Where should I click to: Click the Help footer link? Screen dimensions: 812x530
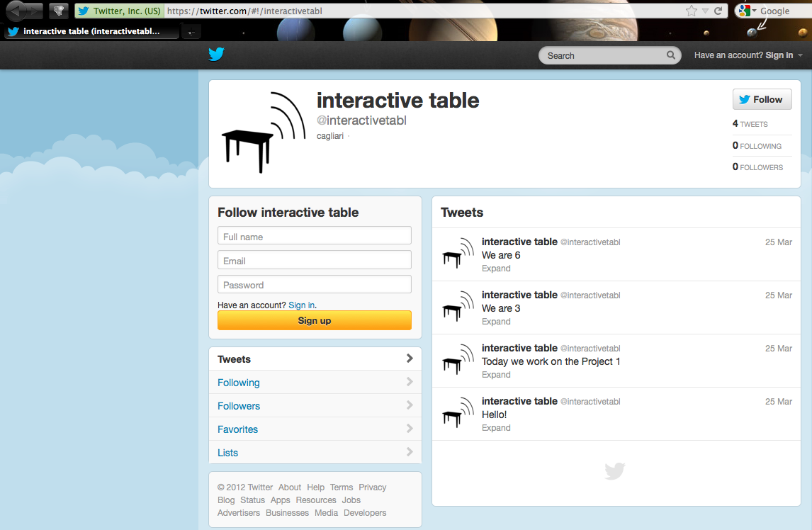[315, 487]
